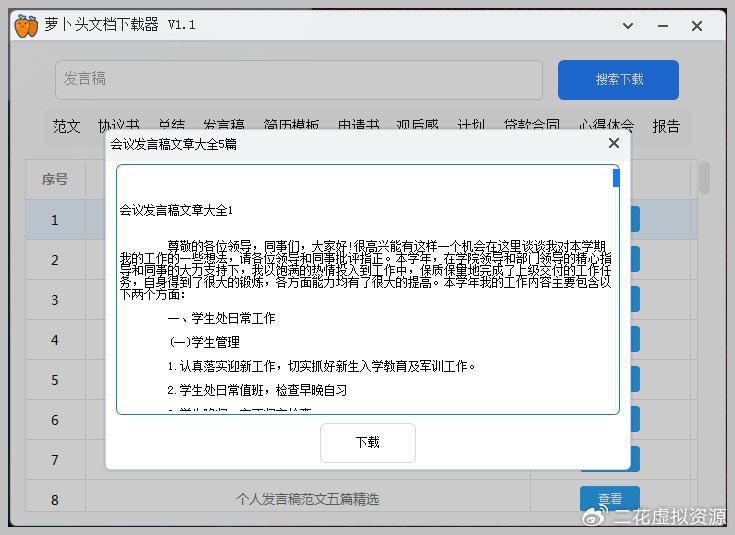The width and height of the screenshot is (735, 535).
Task: Select the 个人发言稿范文五篇精选 row
Action: [307, 499]
